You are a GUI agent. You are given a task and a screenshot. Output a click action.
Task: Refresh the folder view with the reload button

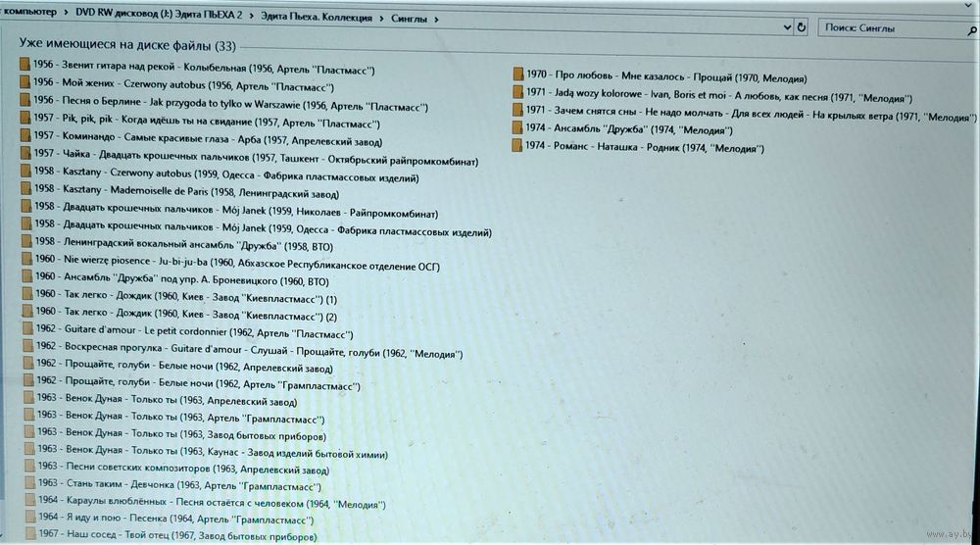coord(802,26)
